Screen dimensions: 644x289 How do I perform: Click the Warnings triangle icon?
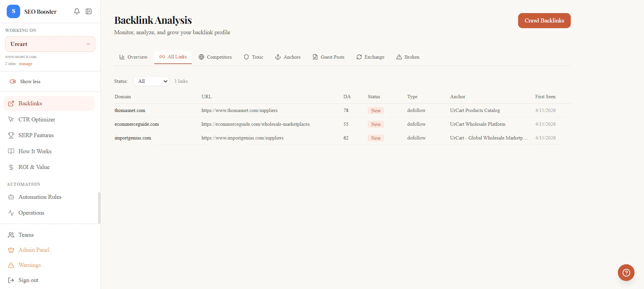pos(11,265)
